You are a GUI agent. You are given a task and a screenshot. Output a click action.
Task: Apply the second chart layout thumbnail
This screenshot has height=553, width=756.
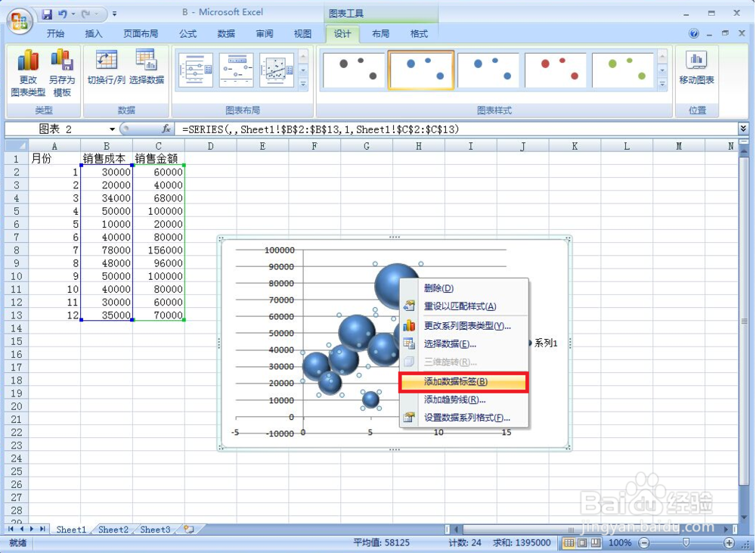tap(236, 70)
